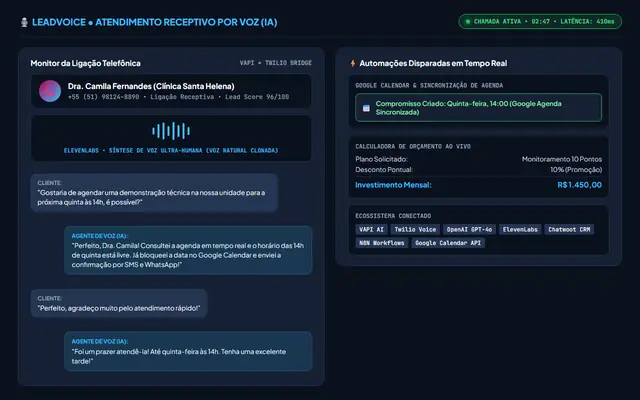Click the LEADVOICE page title

[155, 22]
